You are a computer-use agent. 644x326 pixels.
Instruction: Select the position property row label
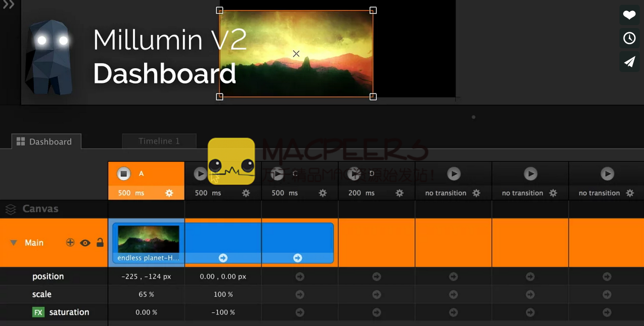48,276
